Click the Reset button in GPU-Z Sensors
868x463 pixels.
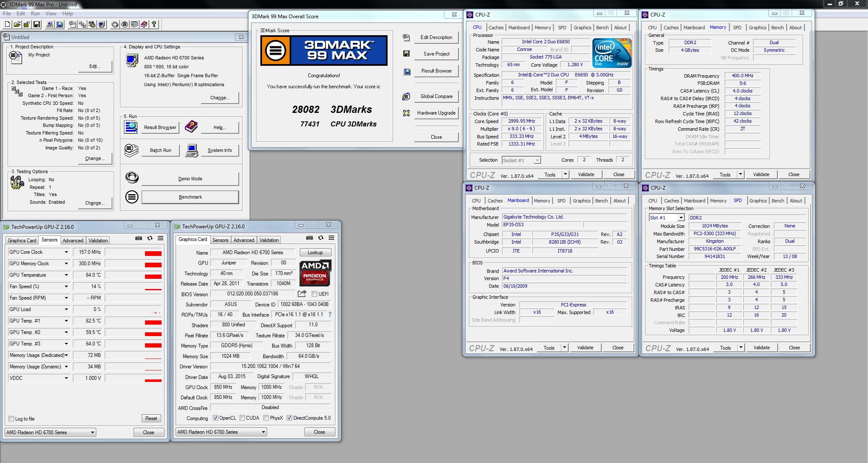click(x=151, y=418)
